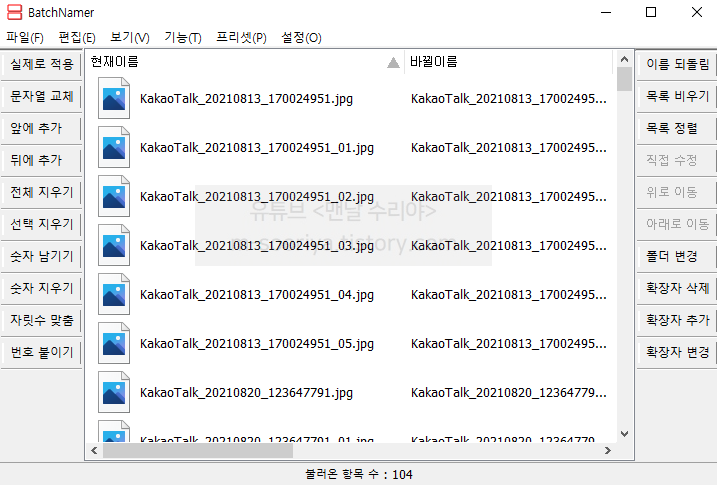Click new-name cell of KakaoTalk_20210820_123647791.jpg row

click(508, 393)
